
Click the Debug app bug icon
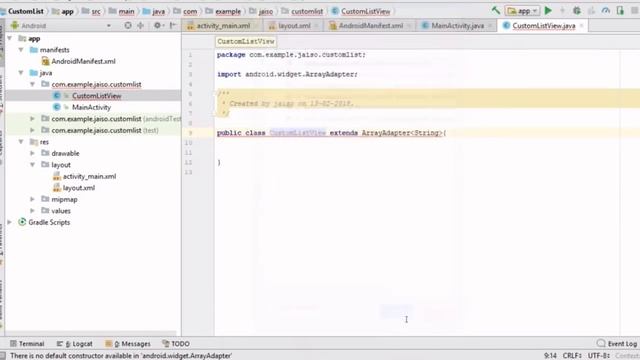coord(576,11)
